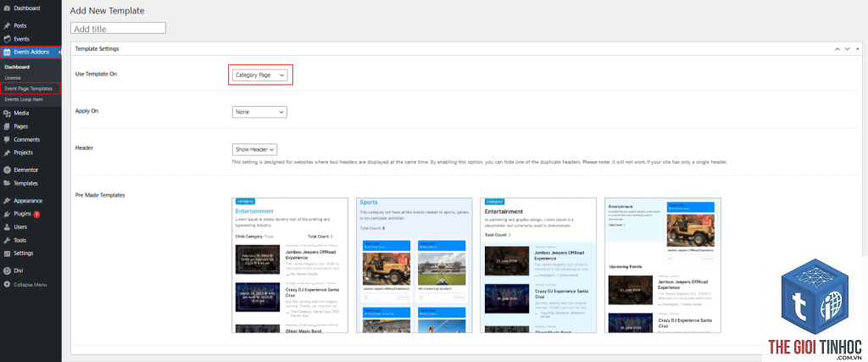Click the Apply On label
The width and height of the screenshot is (868, 362).
tap(87, 111)
